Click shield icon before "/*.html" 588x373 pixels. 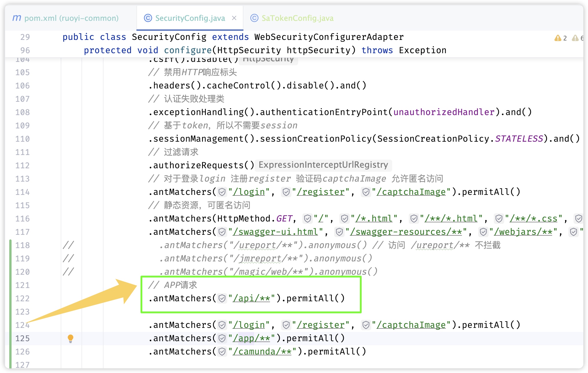click(345, 219)
